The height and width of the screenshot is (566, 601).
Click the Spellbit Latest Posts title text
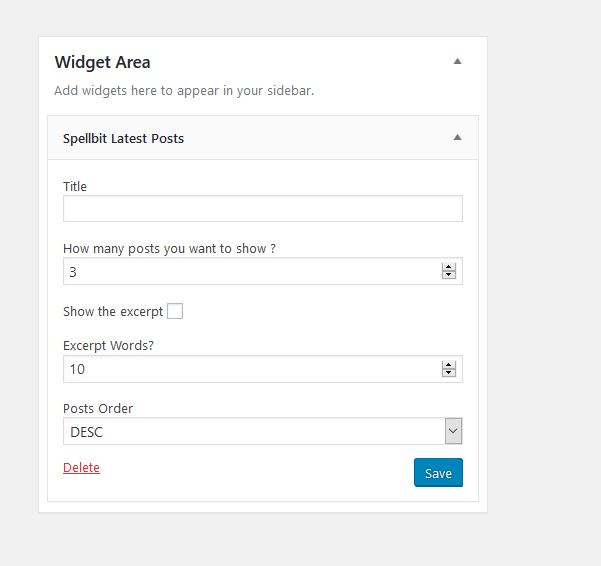point(123,138)
